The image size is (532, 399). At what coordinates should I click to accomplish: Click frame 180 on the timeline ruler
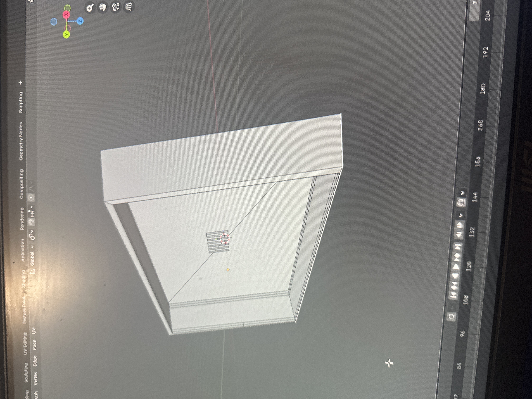[483, 89]
